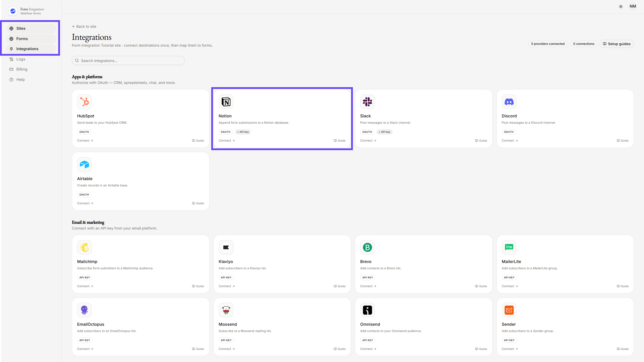Connect the Brevo integration
Screen dimensions: 644x362
[368, 286]
